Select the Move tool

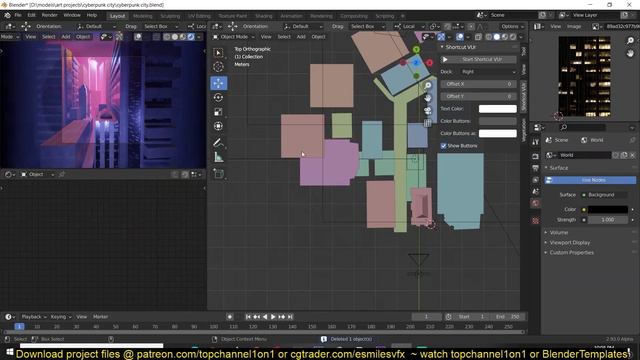click(x=219, y=83)
